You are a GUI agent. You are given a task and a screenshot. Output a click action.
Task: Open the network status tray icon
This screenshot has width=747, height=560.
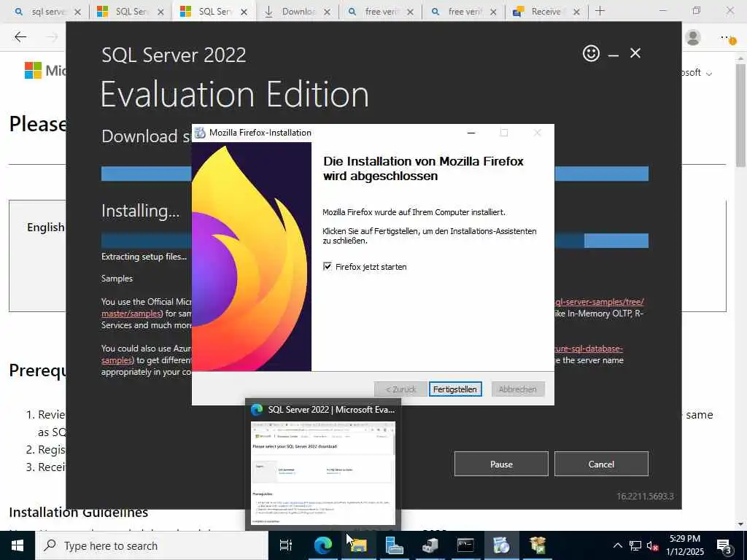point(635,545)
